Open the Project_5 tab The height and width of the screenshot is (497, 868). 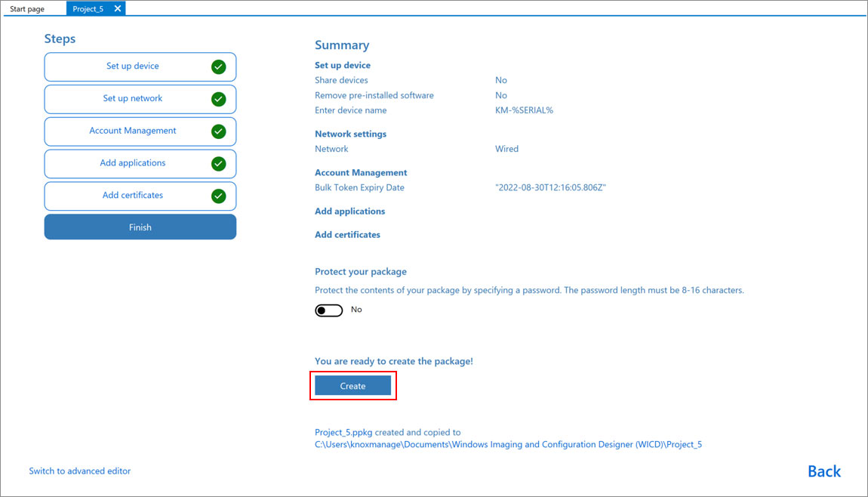point(87,10)
